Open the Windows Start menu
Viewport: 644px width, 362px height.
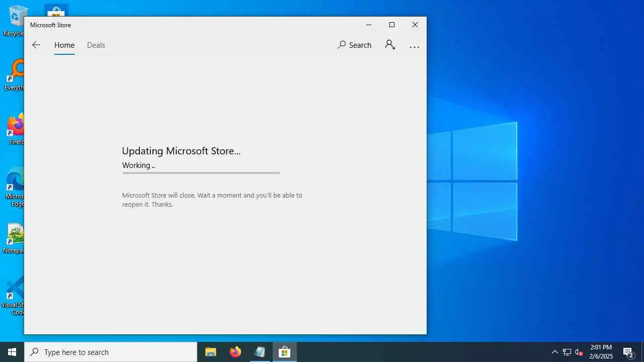[12, 352]
